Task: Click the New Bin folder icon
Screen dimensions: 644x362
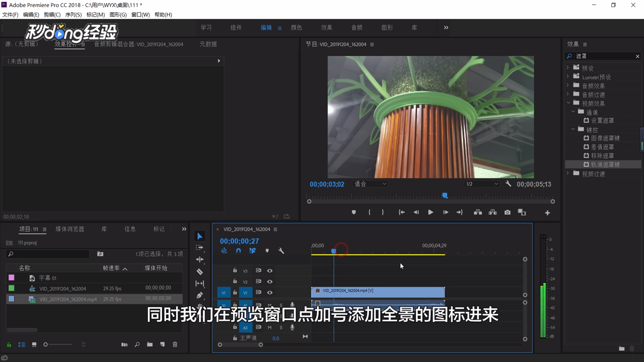Action: (x=150, y=344)
